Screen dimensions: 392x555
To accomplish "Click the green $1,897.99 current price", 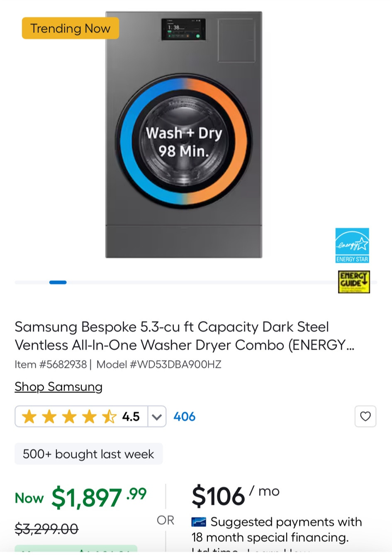I will pos(99,497).
